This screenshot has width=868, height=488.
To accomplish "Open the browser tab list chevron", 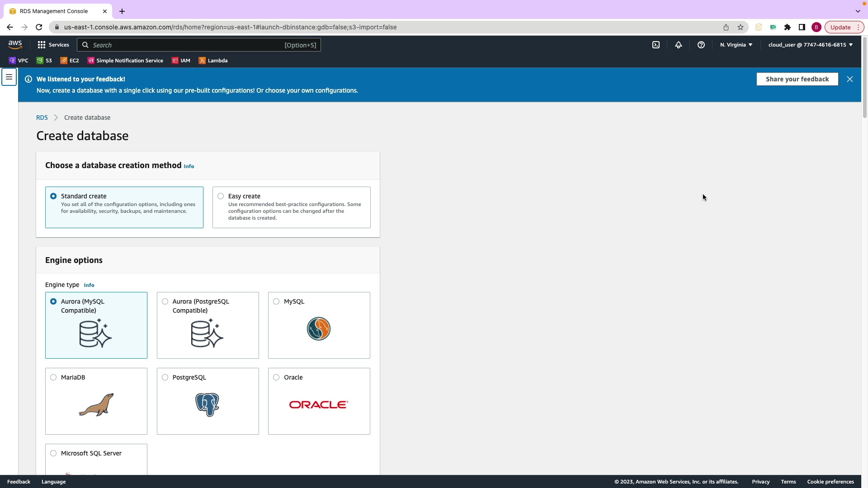I will point(858,11).
